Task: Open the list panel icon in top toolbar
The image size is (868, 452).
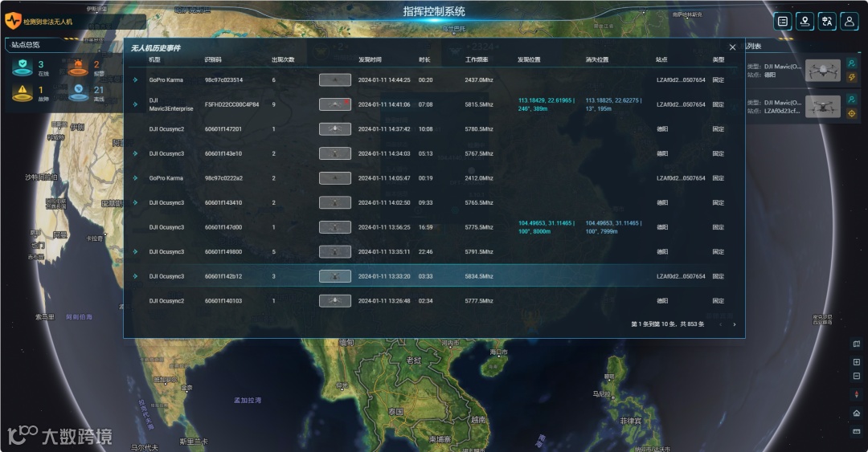Action: [x=782, y=21]
